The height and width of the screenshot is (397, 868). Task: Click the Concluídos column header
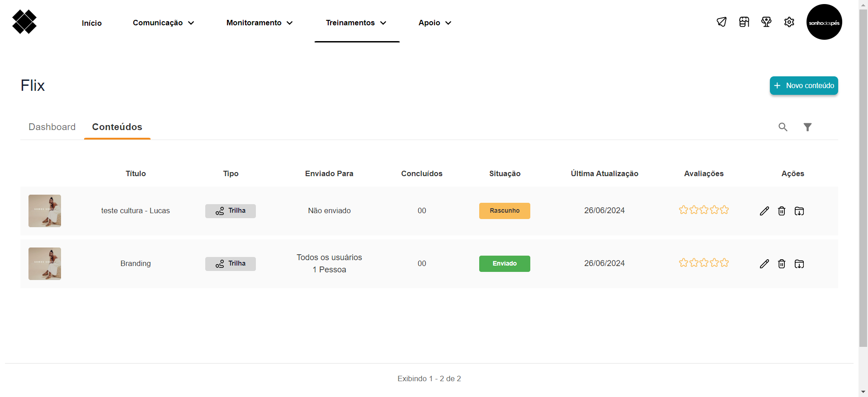click(422, 173)
